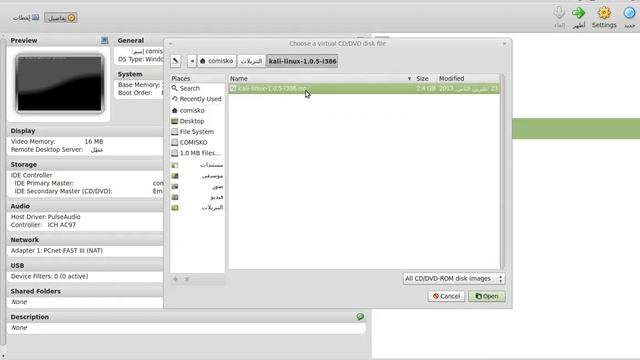Click the Cancel button
The image size is (640, 360).
pyautogui.click(x=446, y=296)
